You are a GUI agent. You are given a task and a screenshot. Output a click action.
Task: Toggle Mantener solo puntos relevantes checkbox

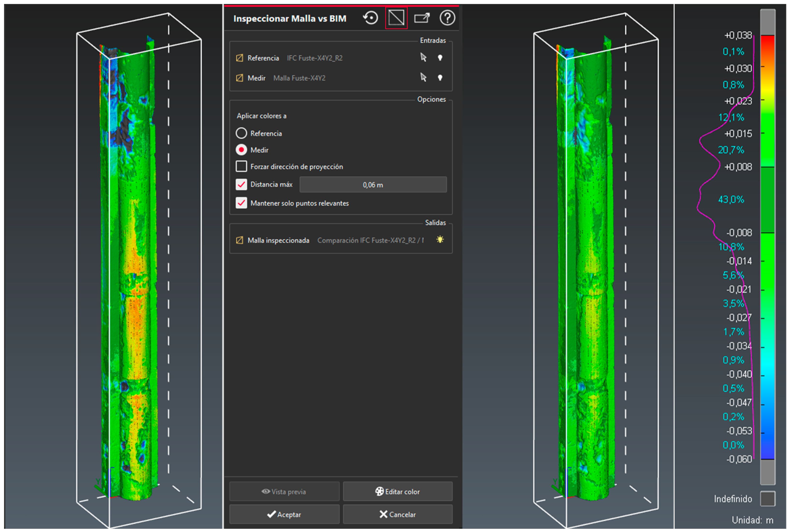point(241,203)
